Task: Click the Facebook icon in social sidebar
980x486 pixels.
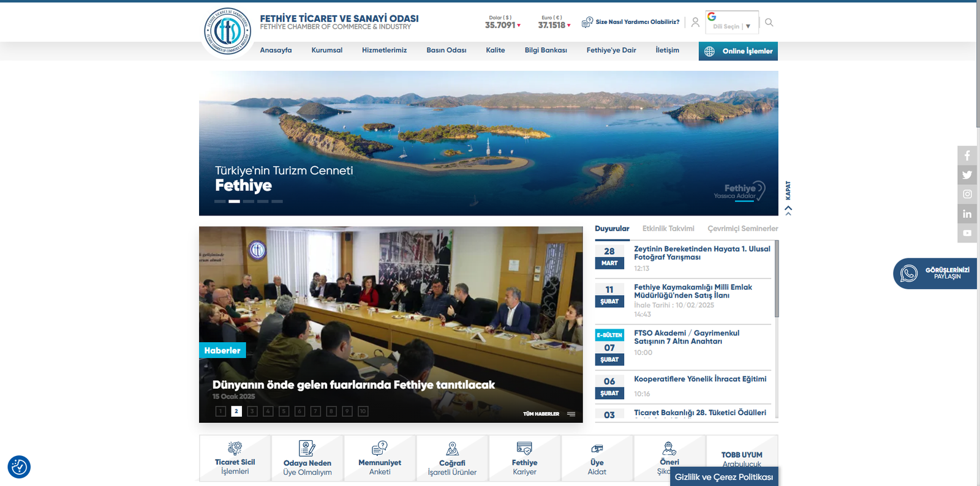Action: coord(967,155)
